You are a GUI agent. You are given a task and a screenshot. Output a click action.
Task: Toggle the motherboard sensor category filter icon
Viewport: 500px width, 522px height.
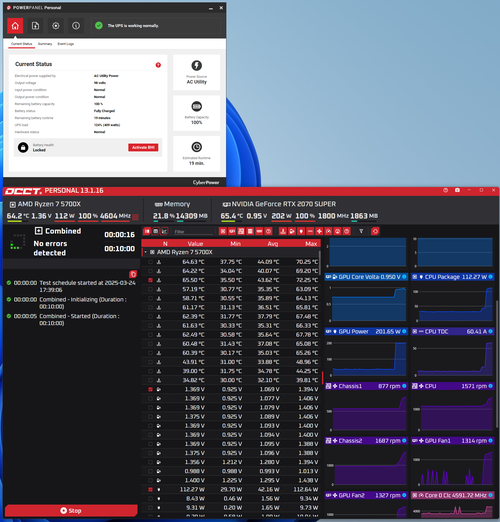241,231
